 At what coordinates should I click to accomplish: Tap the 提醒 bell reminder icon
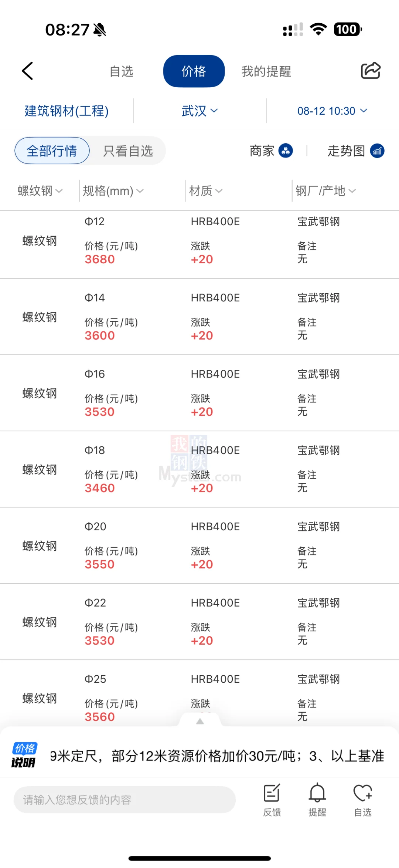tap(317, 800)
